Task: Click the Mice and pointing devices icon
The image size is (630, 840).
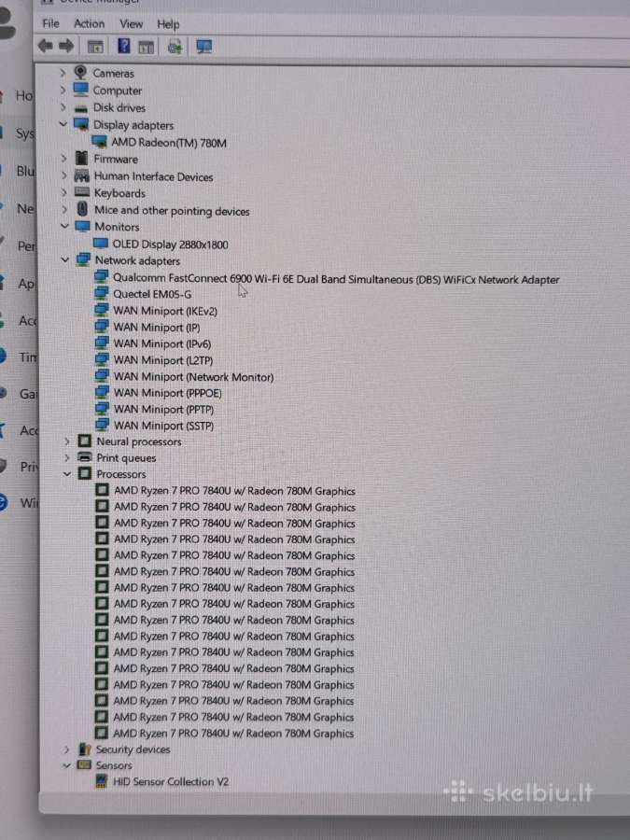Action: (x=82, y=208)
